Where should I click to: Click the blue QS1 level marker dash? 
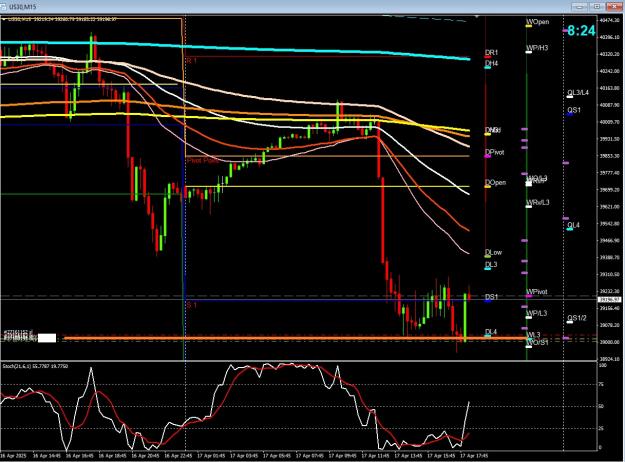click(x=570, y=114)
